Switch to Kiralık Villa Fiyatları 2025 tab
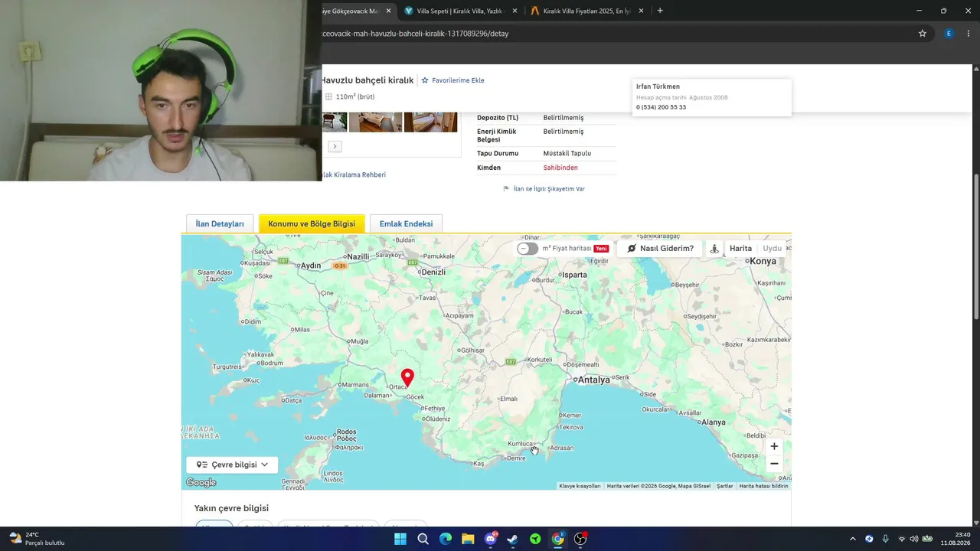980x551 pixels. [589, 11]
